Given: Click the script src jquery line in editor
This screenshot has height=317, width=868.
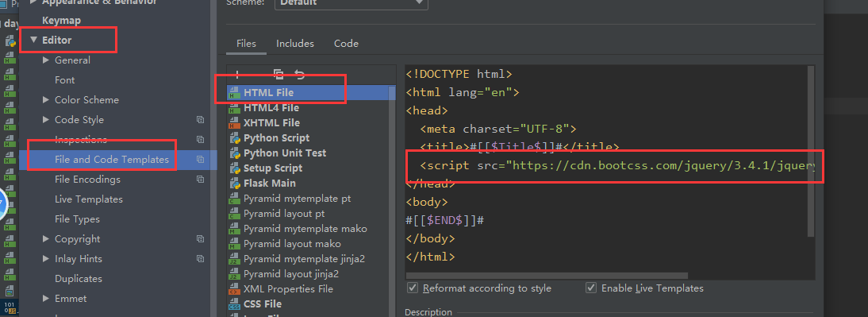Looking at the screenshot, I should pos(616,165).
